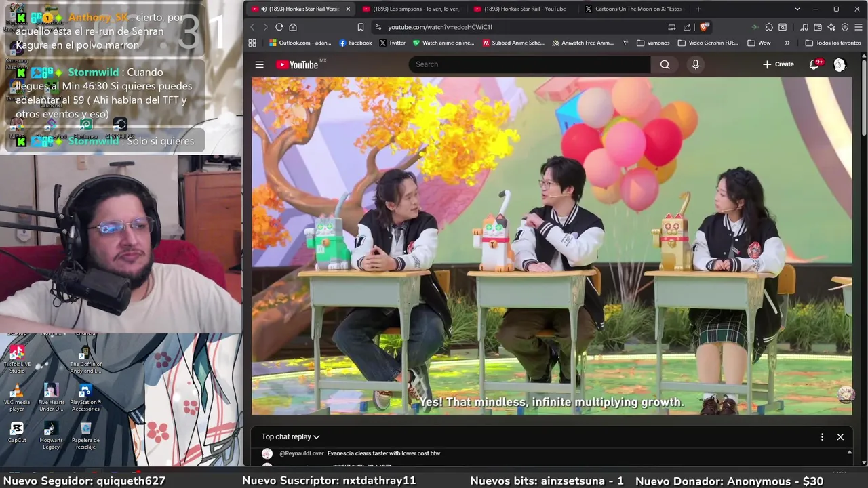Close the chat replay panel
This screenshot has height=488, width=868.
(x=840, y=437)
